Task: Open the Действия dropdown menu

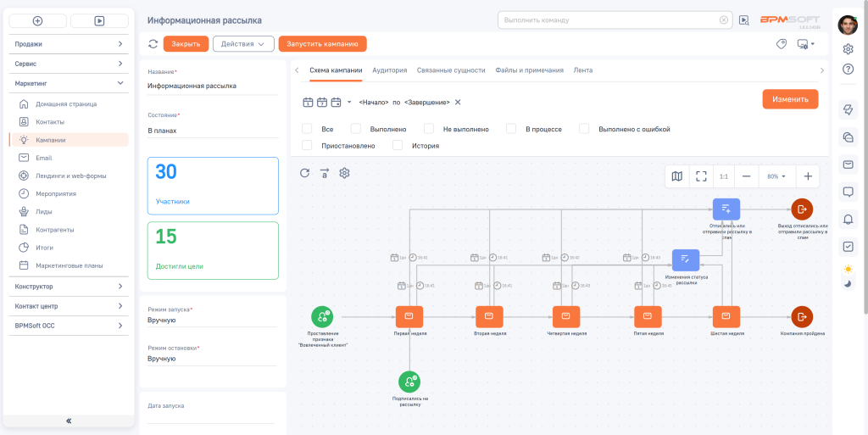Action: point(243,44)
